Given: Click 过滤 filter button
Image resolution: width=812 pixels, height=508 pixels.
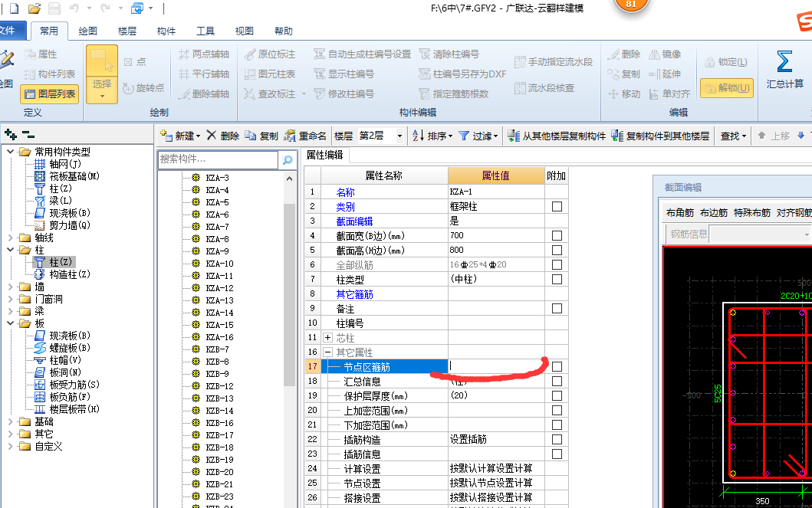Looking at the screenshot, I should click(x=478, y=136).
